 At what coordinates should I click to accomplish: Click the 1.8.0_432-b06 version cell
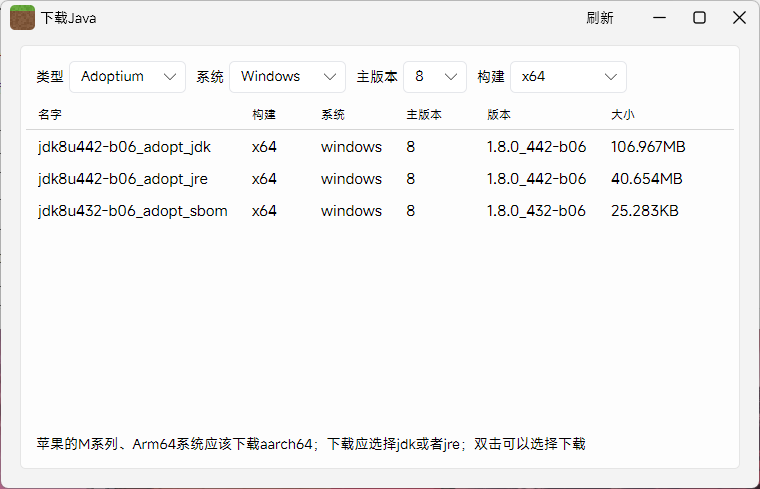click(x=536, y=211)
